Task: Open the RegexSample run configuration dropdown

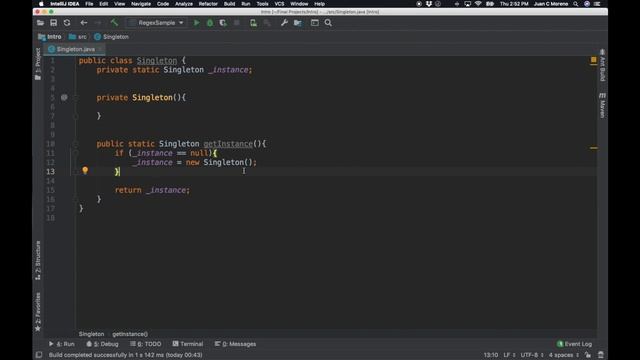Action: 156,23
